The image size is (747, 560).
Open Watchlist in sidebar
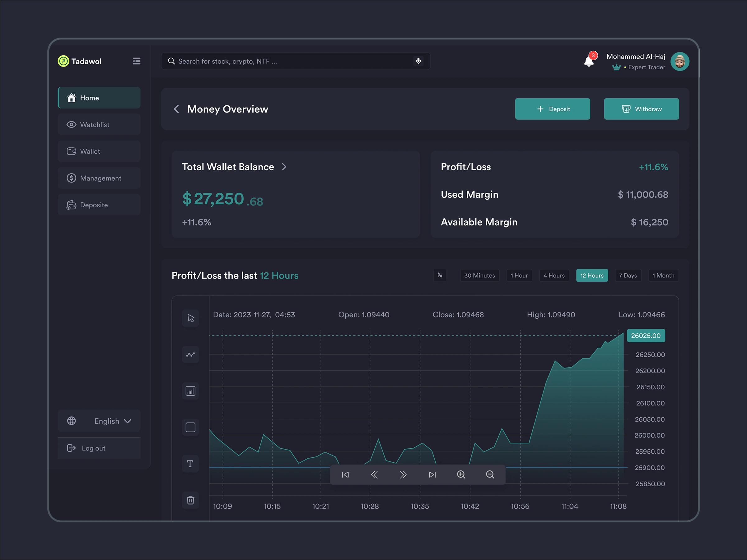[x=99, y=125]
